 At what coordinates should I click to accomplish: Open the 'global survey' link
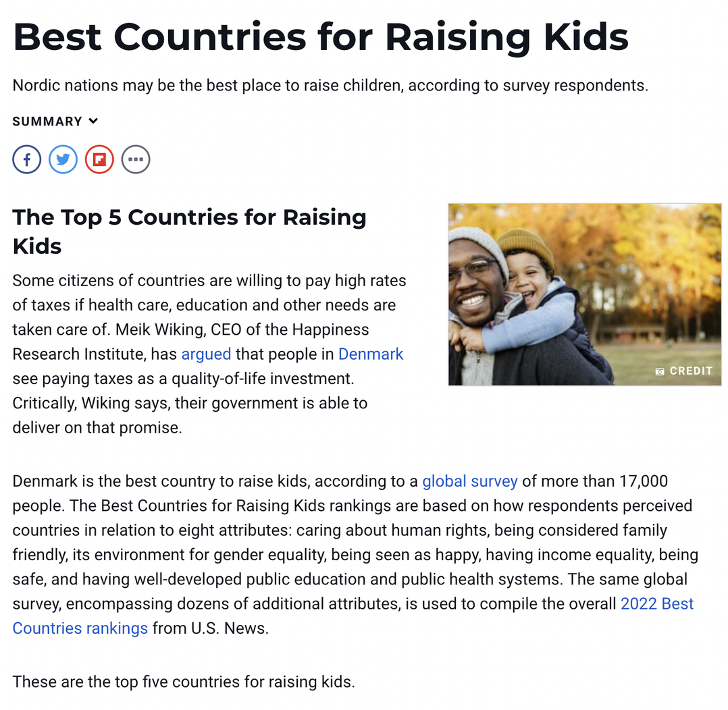(x=470, y=481)
